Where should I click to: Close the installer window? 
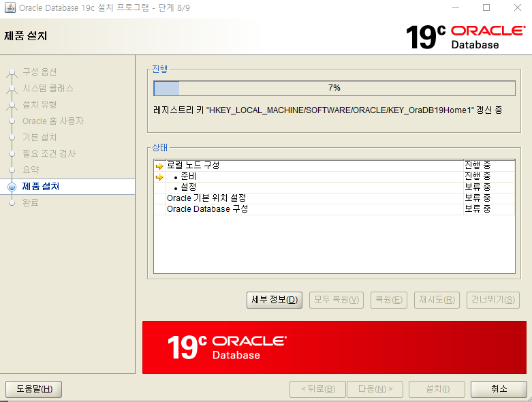518,7
